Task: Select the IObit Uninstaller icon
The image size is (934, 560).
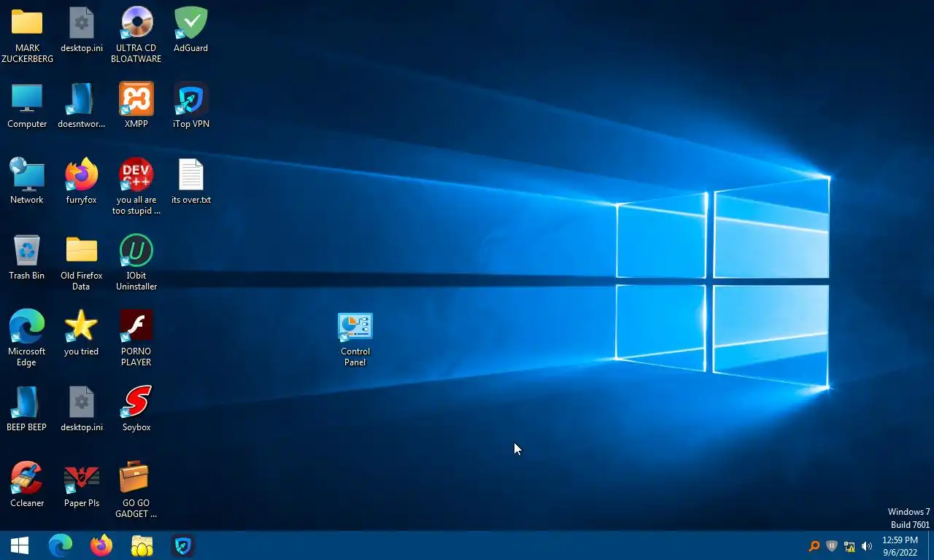Action: click(x=136, y=251)
